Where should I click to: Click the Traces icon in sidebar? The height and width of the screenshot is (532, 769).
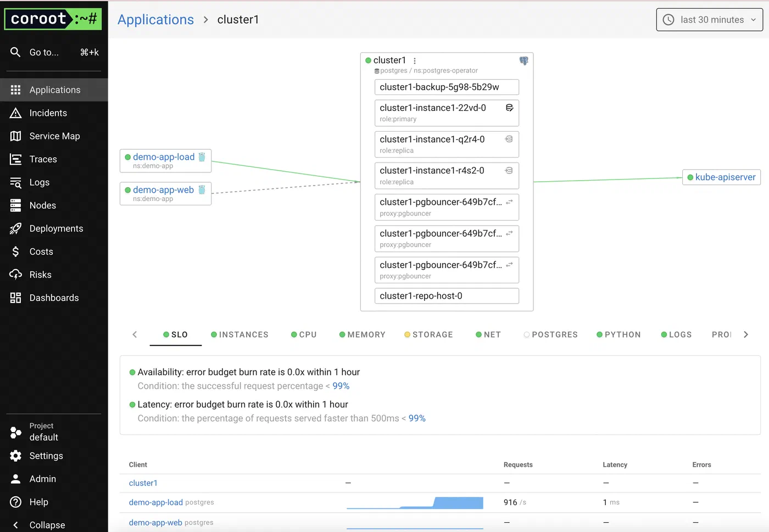point(15,159)
